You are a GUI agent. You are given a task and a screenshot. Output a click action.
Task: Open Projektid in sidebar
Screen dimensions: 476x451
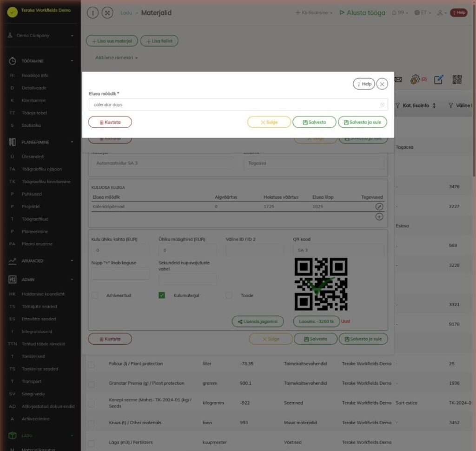click(31, 207)
